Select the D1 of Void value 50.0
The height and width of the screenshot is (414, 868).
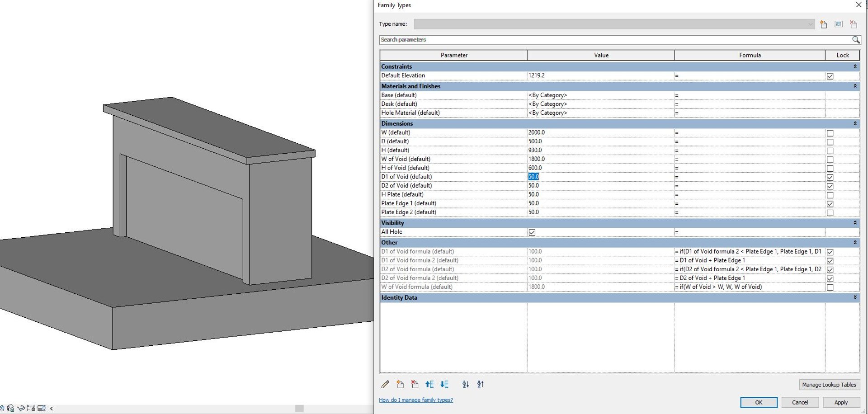533,177
